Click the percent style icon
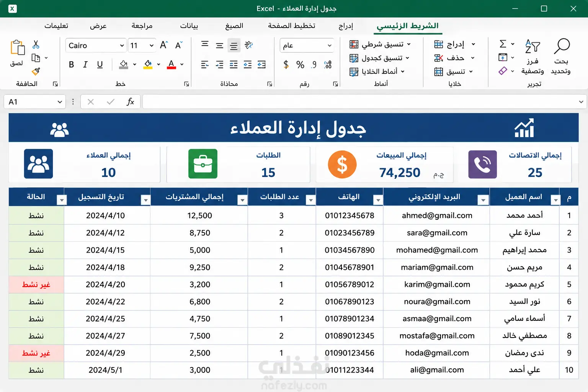 click(300, 65)
